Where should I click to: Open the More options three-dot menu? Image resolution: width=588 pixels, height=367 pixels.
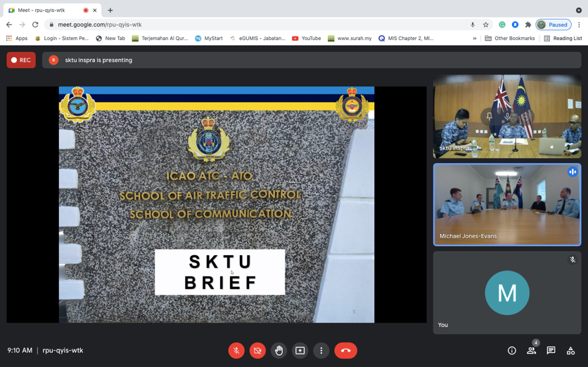321,351
